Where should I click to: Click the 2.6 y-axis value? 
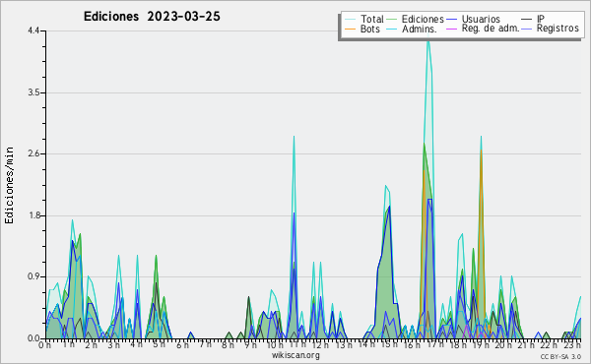tap(33, 153)
